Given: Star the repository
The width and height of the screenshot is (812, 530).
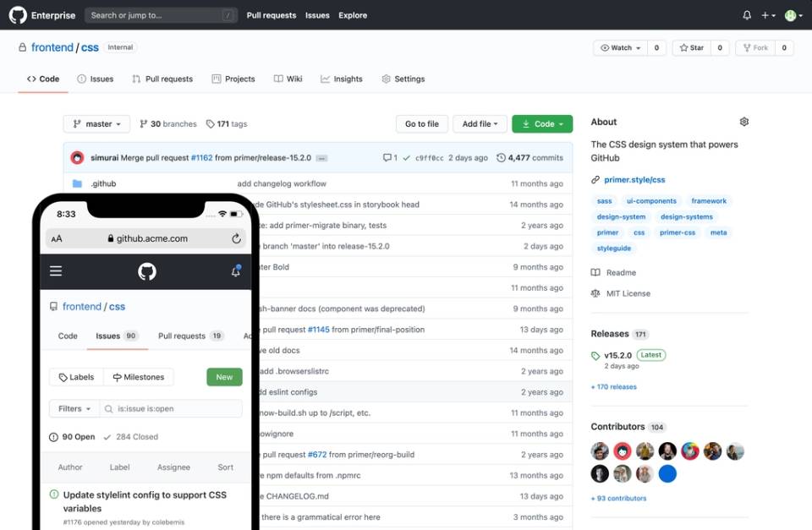Looking at the screenshot, I should click(692, 47).
